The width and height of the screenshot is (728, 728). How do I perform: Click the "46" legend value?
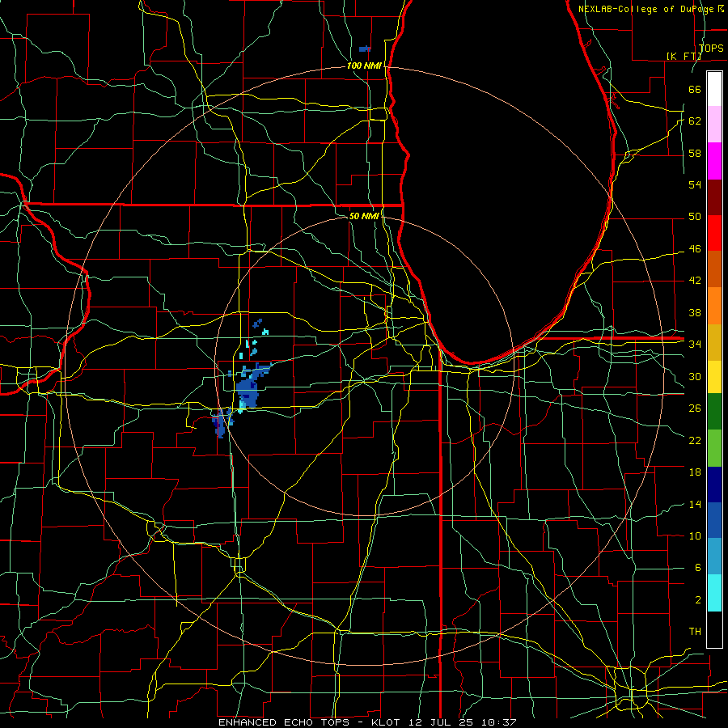pyautogui.click(x=695, y=249)
